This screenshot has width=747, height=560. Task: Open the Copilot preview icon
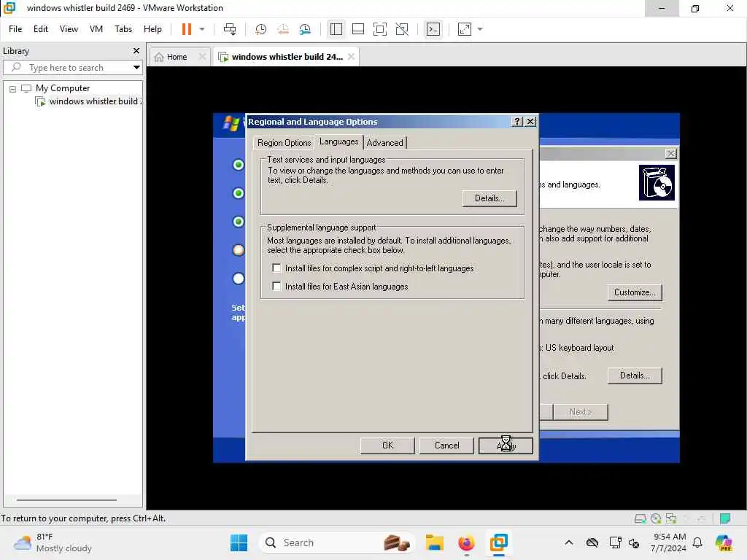coord(723,542)
